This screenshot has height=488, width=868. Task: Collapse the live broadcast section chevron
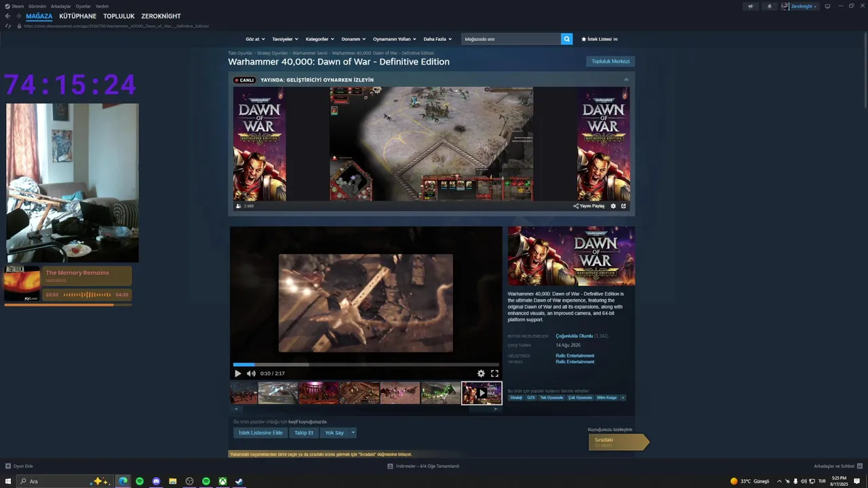626,80
